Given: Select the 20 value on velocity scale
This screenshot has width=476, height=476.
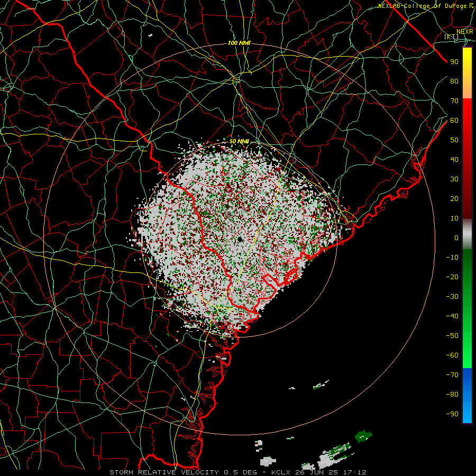Looking at the screenshot, I should tap(454, 198).
